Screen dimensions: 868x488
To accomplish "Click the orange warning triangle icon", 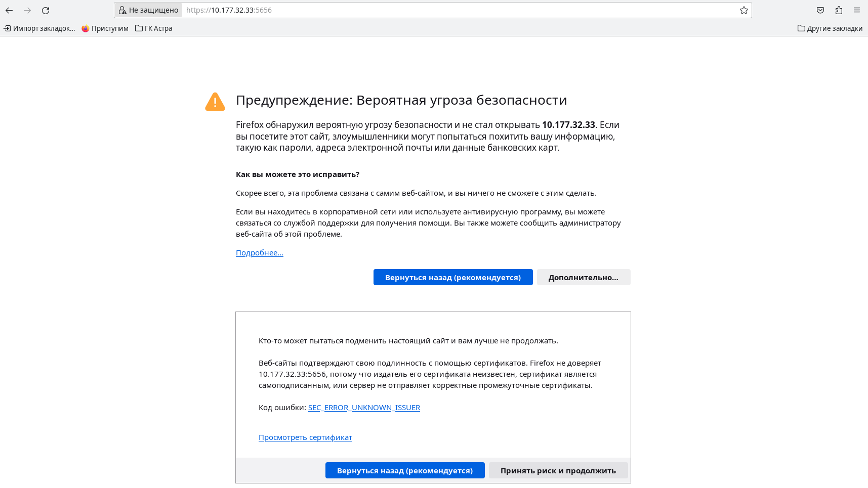I will click(215, 101).
